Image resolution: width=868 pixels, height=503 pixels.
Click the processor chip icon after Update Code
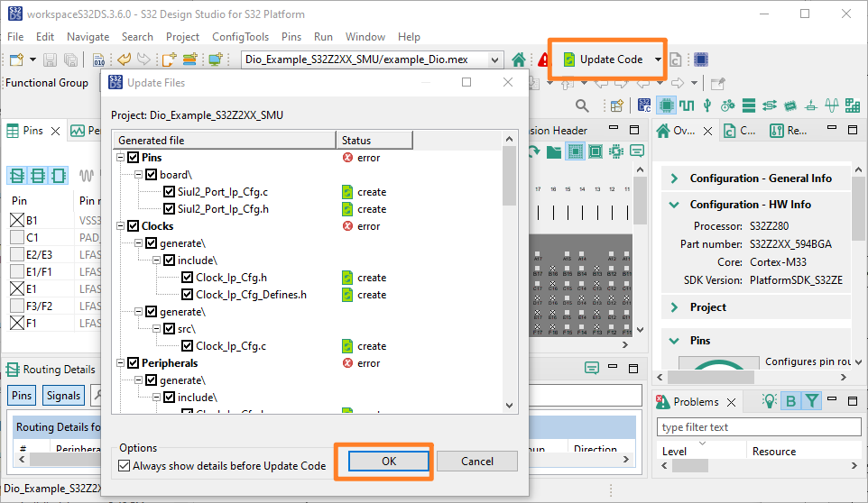click(x=700, y=59)
